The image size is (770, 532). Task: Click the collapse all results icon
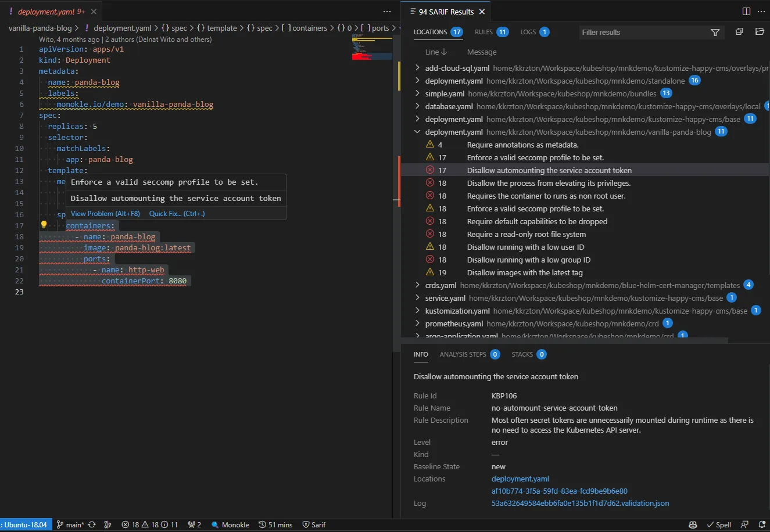(x=739, y=32)
